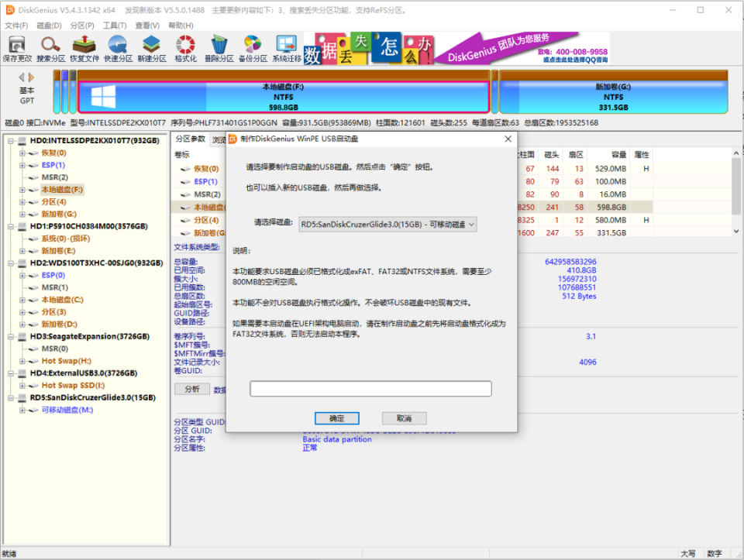
Task: Select 系统(0)-(损坏) under HD1
Action: (65, 239)
